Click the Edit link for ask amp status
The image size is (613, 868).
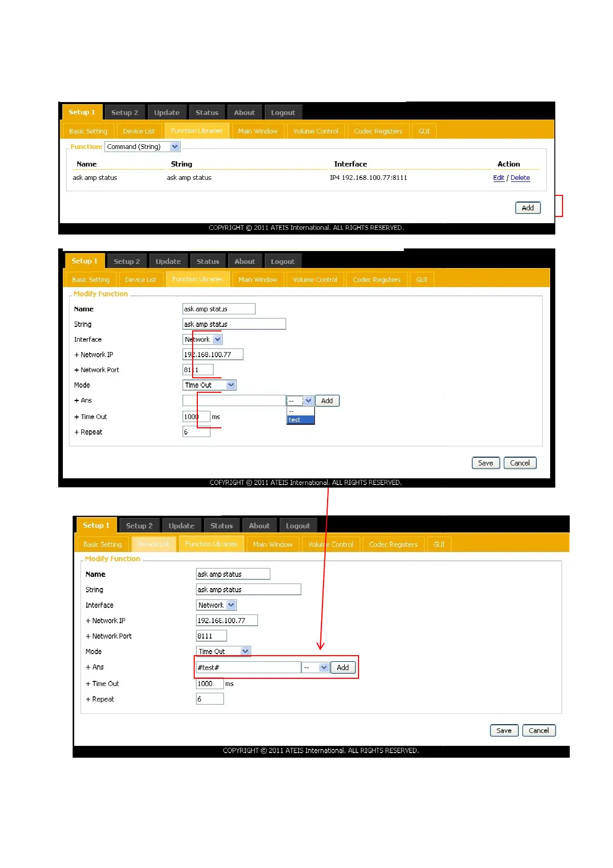(x=498, y=178)
